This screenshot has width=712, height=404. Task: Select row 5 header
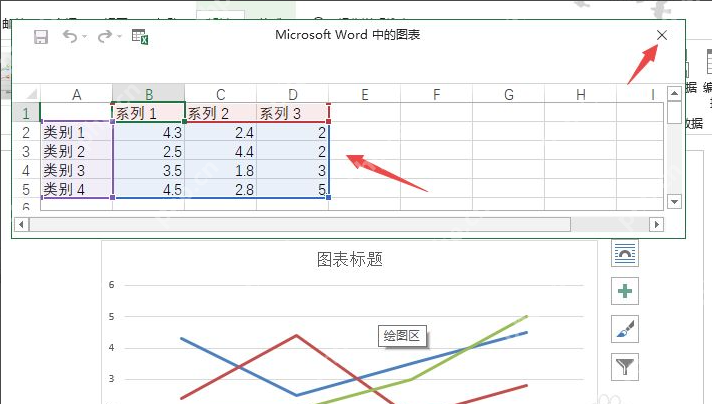tap(26, 189)
